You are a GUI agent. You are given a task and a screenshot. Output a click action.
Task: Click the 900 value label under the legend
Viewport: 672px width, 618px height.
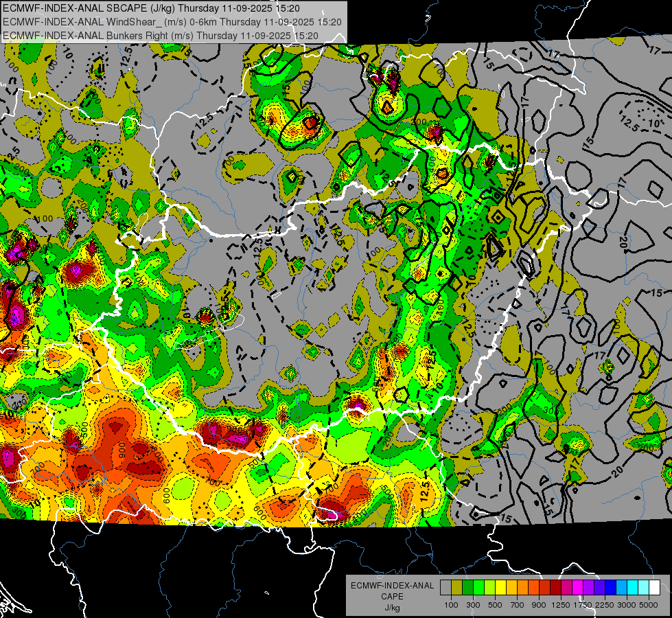539,605
